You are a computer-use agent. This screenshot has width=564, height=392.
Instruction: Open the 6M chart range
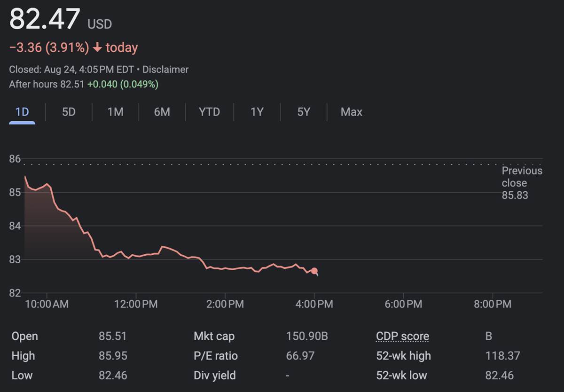162,112
